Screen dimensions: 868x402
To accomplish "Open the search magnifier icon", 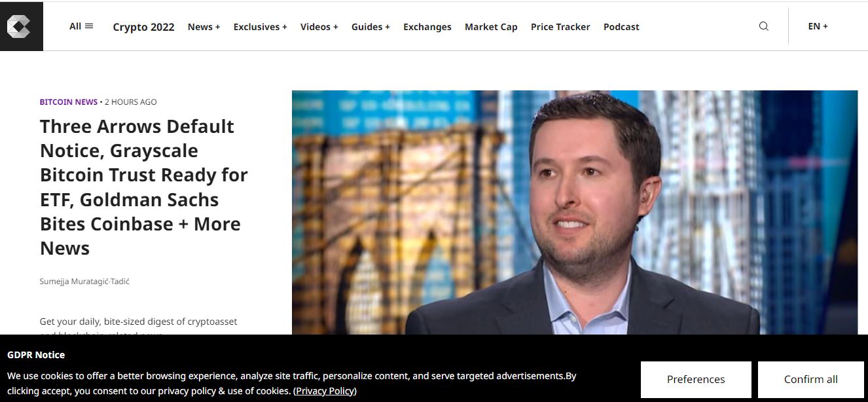I will point(764,26).
